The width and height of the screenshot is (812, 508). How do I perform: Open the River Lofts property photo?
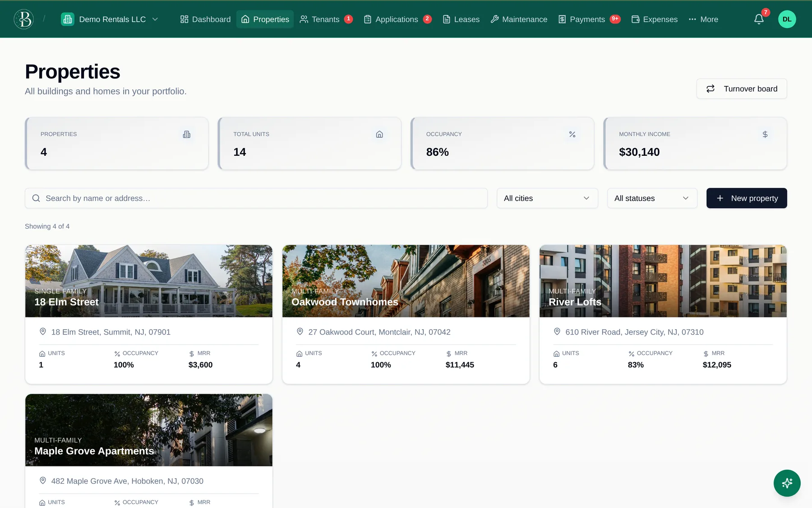tap(663, 281)
